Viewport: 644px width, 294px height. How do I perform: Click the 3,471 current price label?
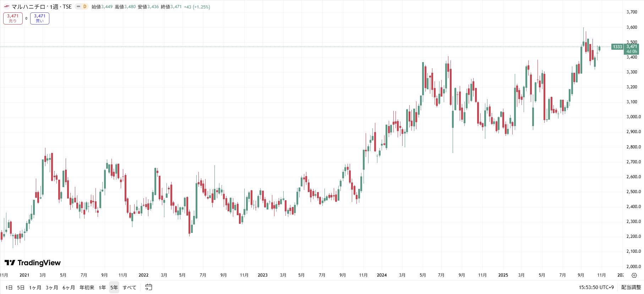(632, 47)
